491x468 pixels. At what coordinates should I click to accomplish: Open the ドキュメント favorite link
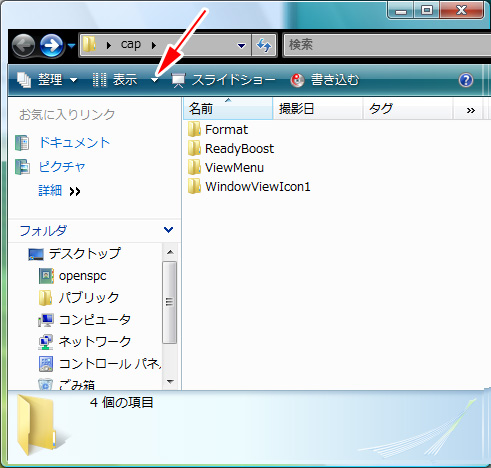pyautogui.click(x=74, y=143)
